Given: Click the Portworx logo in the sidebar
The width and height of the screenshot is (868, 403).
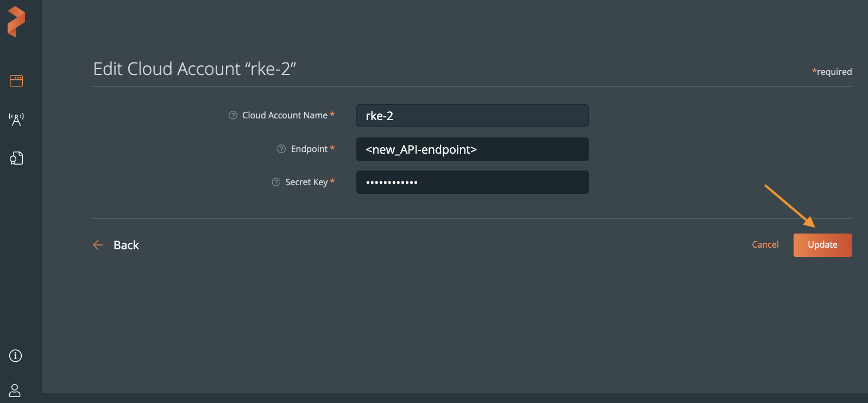Looking at the screenshot, I should click(x=16, y=22).
